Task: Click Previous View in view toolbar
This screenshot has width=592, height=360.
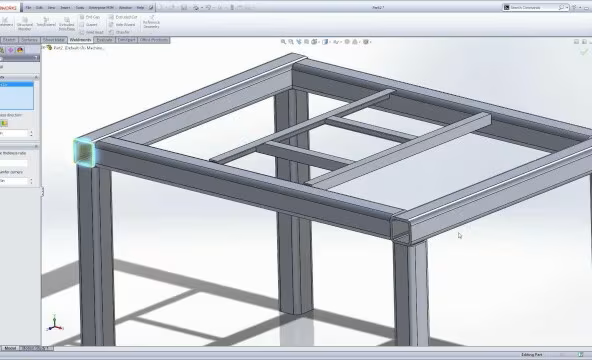Action: (299, 42)
